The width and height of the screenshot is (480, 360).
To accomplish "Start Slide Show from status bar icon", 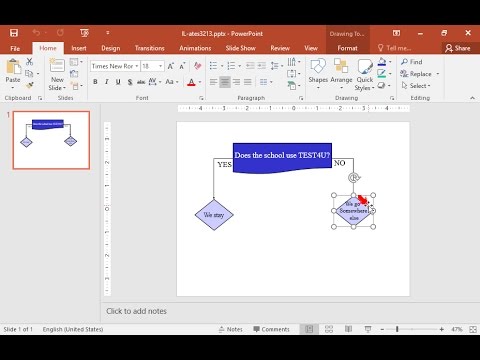I will tap(368, 329).
